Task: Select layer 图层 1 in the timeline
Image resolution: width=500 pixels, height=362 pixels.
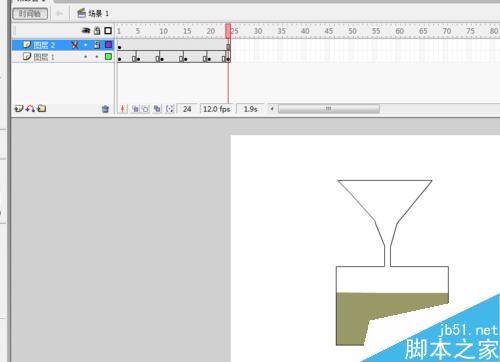Action: 63,57
